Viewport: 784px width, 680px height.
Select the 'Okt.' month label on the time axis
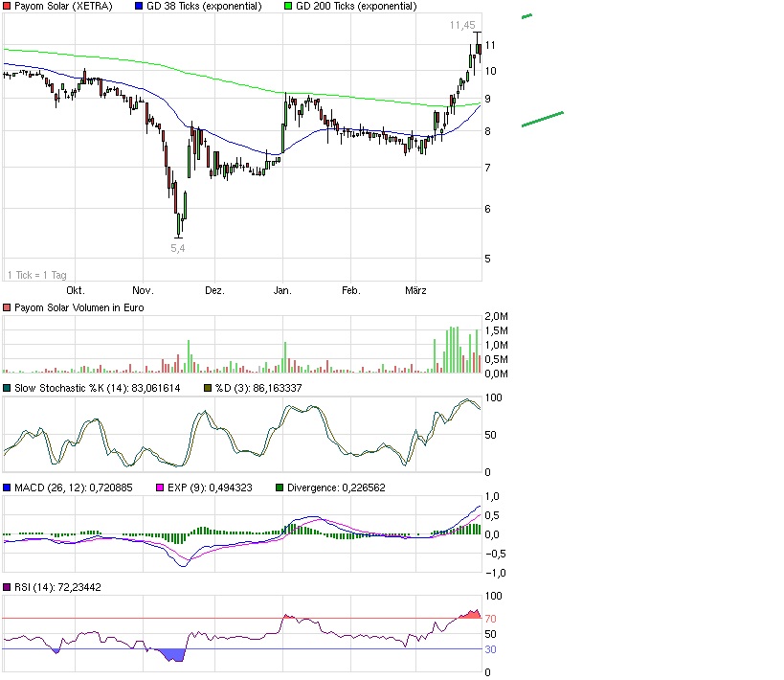tap(75, 290)
